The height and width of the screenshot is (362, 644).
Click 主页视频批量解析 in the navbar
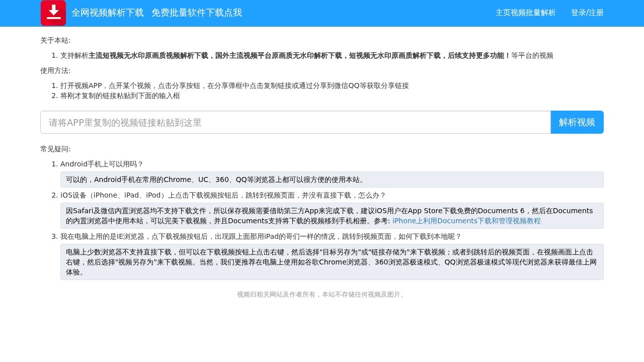point(525,13)
